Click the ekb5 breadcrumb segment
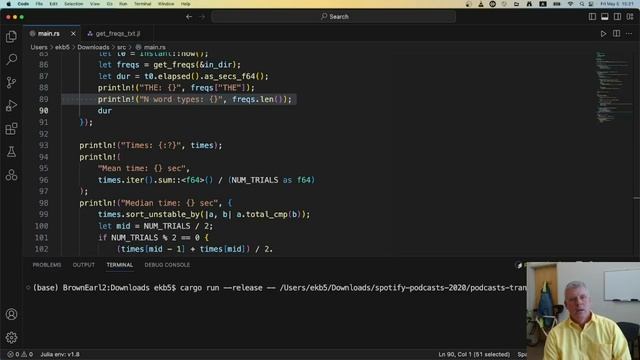 click(x=62, y=47)
